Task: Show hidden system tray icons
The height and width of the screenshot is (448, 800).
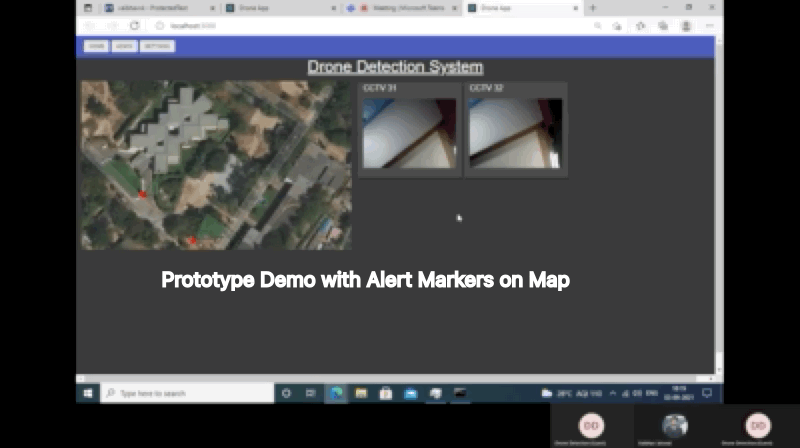Action: coord(613,393)
